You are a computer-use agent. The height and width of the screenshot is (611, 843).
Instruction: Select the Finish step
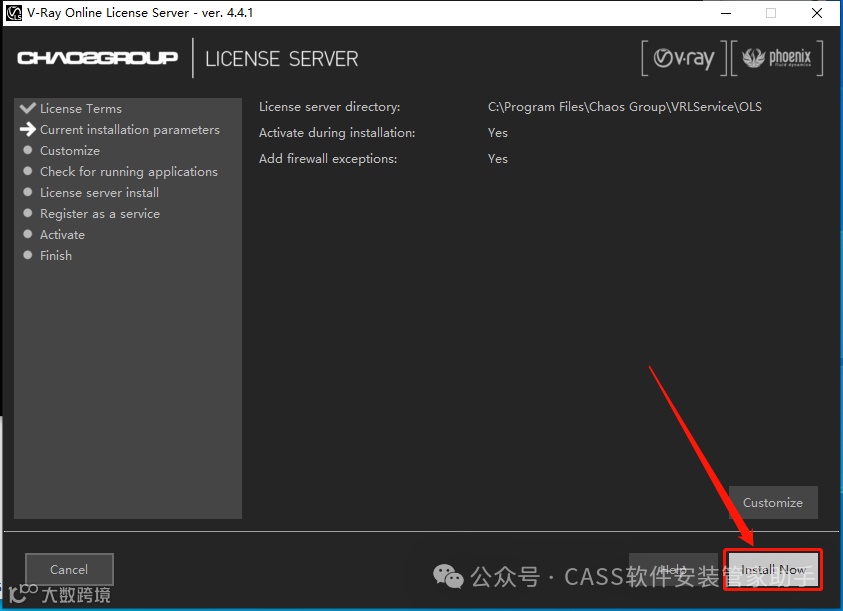(56, 255)
